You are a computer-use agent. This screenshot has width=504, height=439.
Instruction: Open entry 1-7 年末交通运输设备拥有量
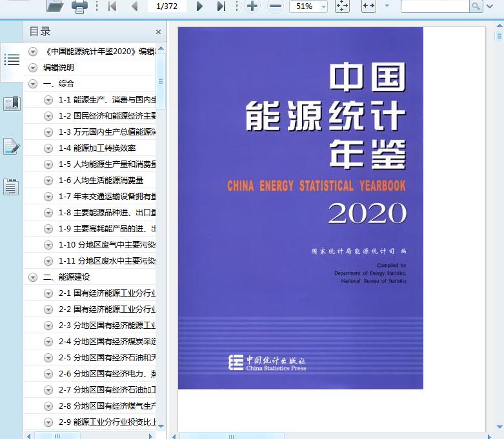point(107,197)
